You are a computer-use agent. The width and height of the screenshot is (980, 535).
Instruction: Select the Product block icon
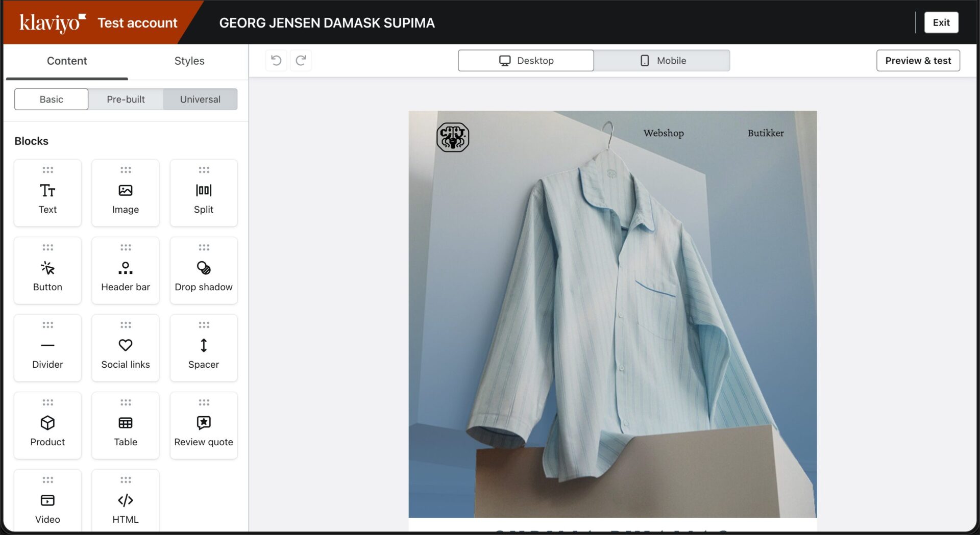tap(47, 423)
